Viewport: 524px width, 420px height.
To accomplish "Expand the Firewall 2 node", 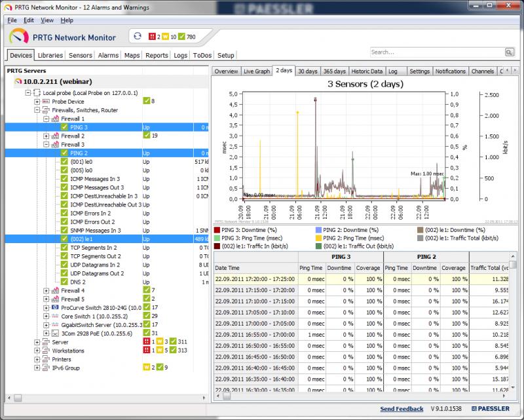I will (46, 136).
